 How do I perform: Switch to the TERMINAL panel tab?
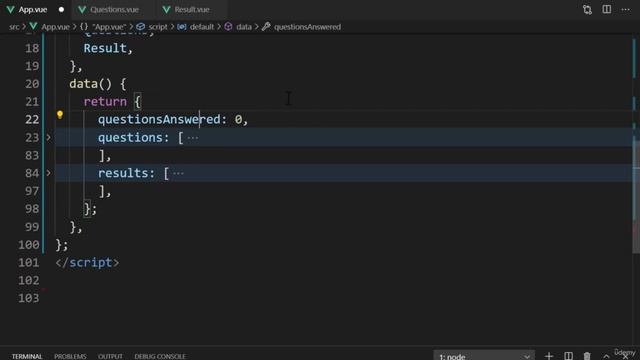[27, 356]
